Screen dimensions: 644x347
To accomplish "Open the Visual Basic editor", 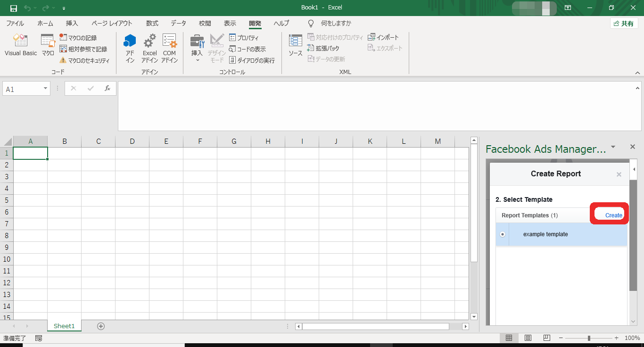I will point(21,45).
